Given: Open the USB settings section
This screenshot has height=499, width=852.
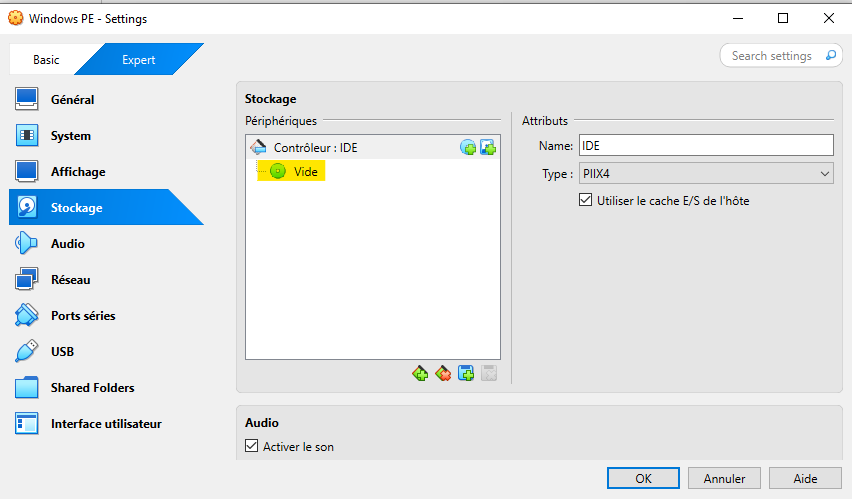Looking at the screenshot, I should [x=62, y=352].
